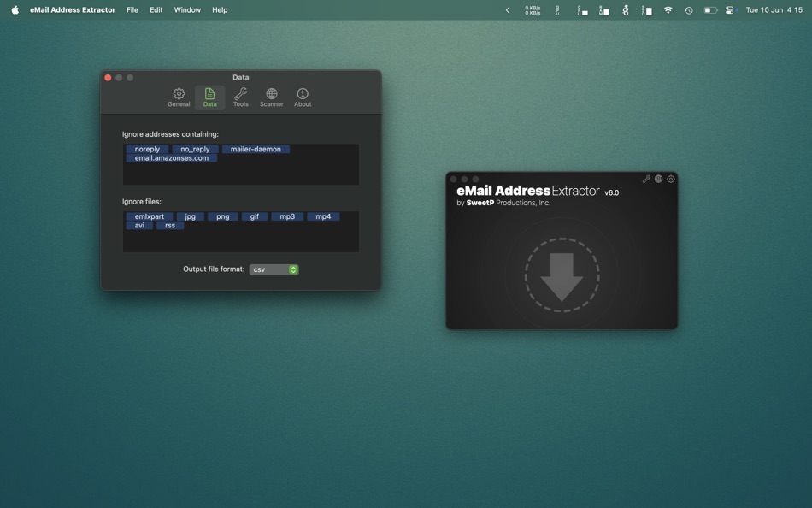Click the RAM monitor menu bar icon
This screenshot has width=812, height=508.
click(x=603, y=10)
